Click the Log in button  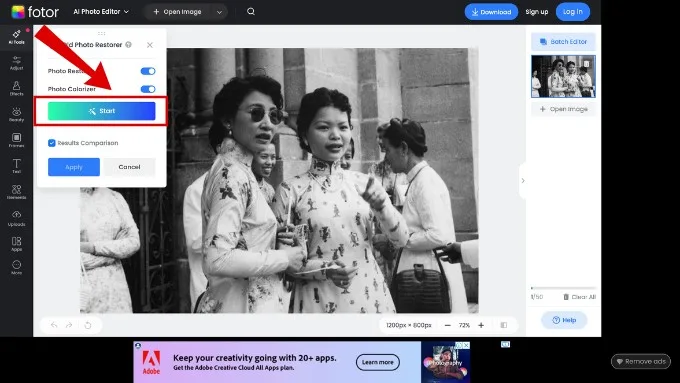click(x=573, y=12)
